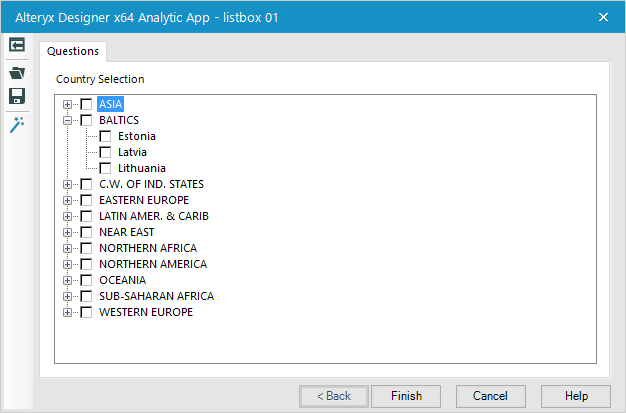The image size is (626, 413).
Task: Tick the Latvia checkbox
Action: click(105, 152)
